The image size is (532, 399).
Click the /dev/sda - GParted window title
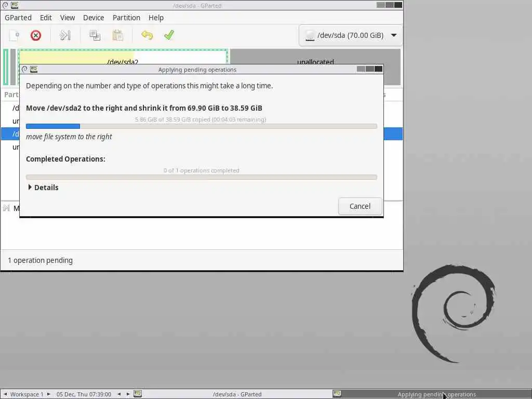pyautogui.click(x=197, y=5)
